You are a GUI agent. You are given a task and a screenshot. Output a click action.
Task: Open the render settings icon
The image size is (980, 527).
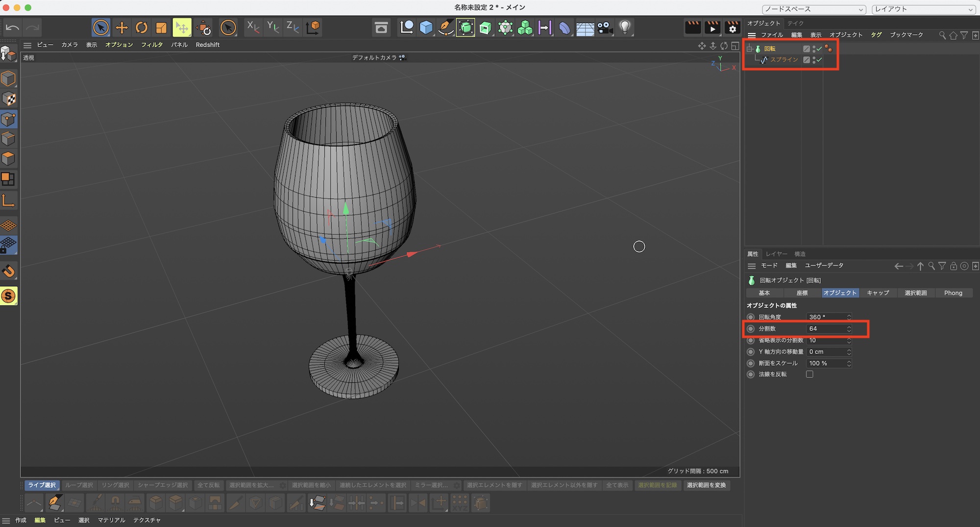tap(733, 27)
